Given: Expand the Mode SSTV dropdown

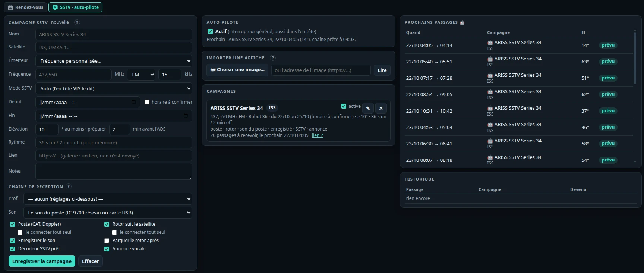Looking at the screenshot, I should [x=114, y=88].
